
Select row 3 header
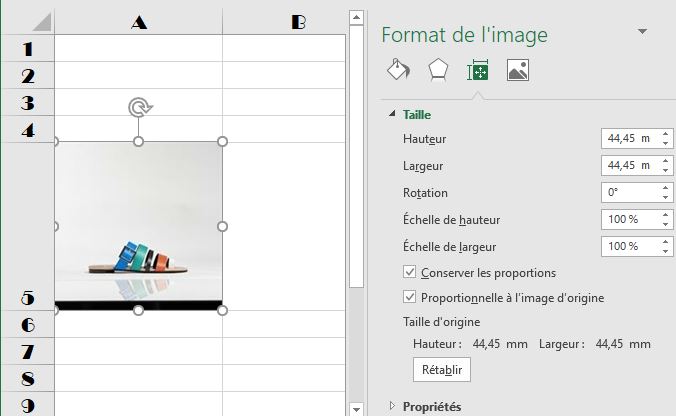(28, 103)
